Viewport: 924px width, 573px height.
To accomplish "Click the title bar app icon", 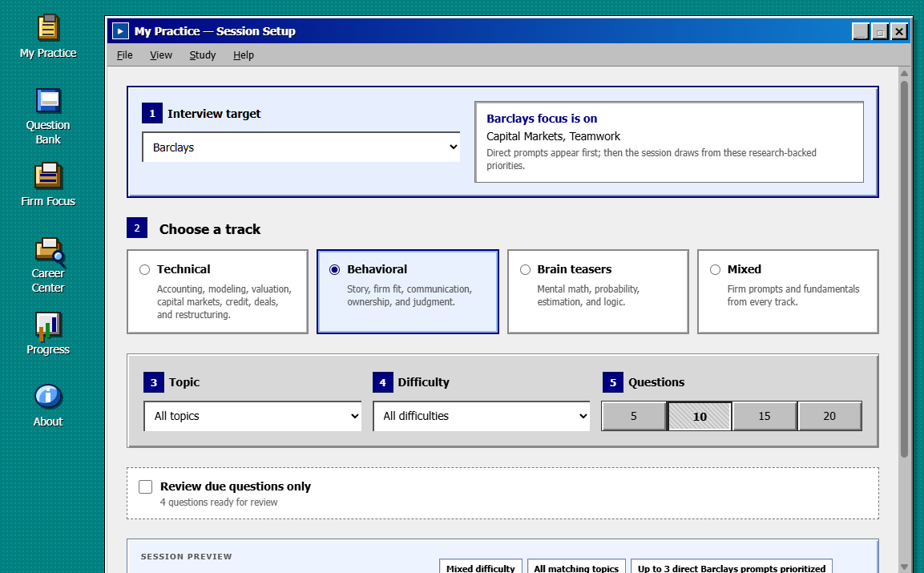I will click(120, 30).
